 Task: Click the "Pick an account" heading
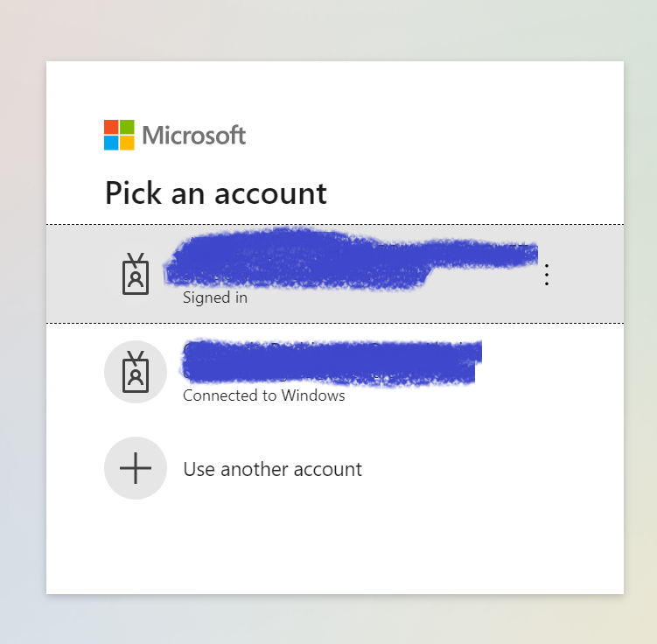(216, 193)
